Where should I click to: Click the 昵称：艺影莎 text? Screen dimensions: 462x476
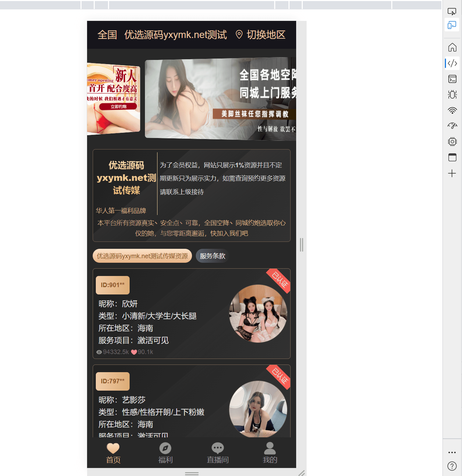coord(122,400)
